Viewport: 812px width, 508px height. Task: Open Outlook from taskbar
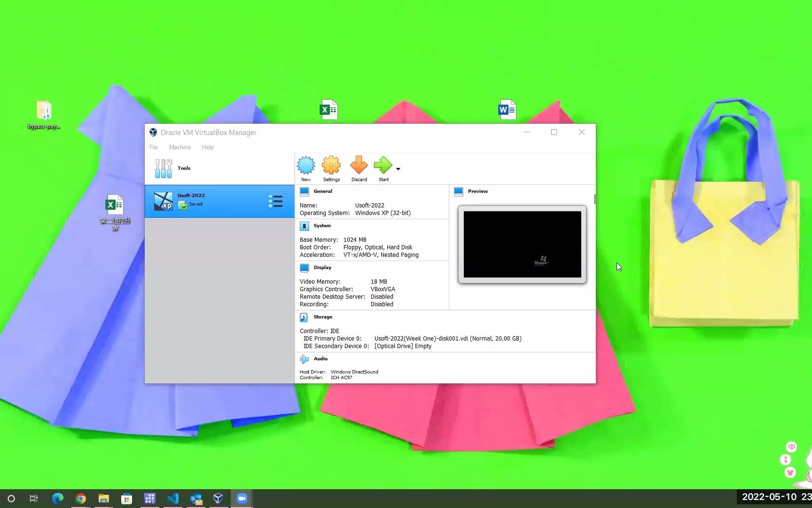tap(196, 499)
